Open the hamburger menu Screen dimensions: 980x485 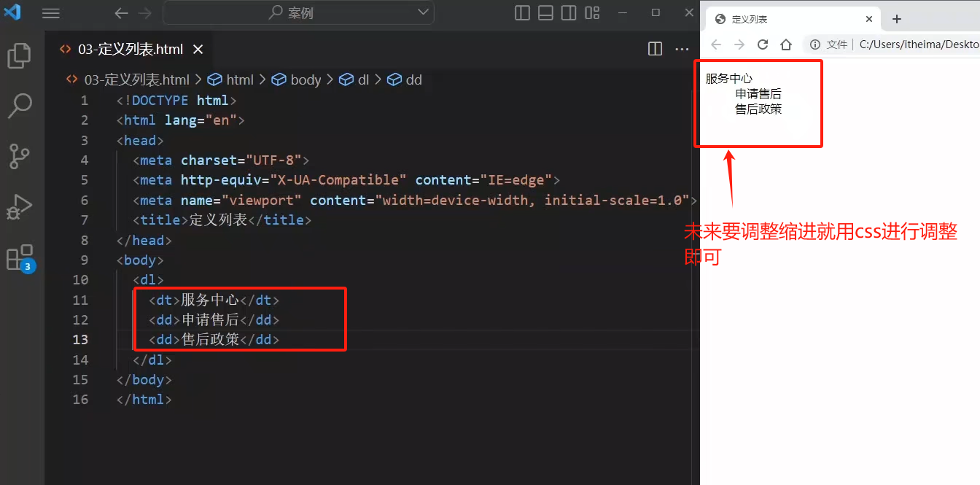point(50,13)
